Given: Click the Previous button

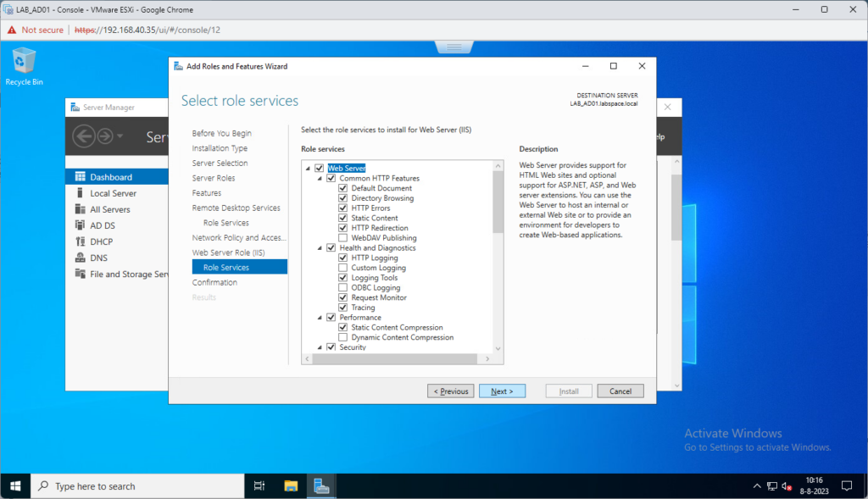Looking at the screenshot, I should tap(451, 391).
